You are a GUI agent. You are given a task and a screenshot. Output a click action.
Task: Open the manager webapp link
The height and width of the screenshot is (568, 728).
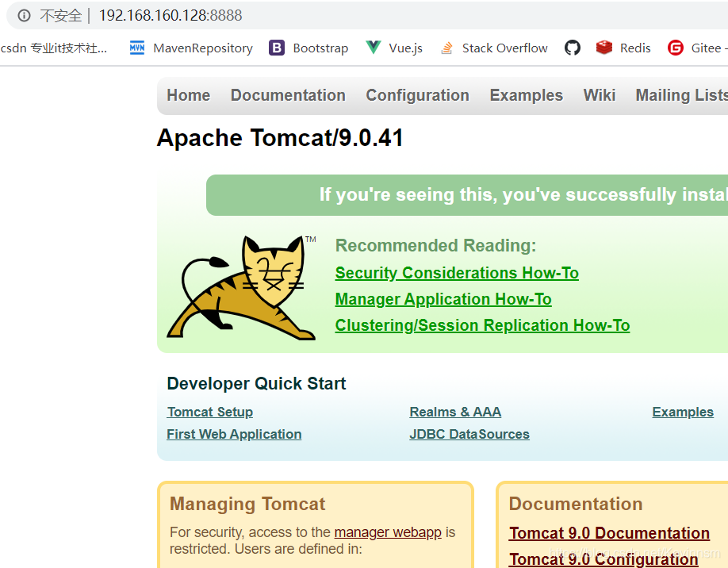[388, 532]
